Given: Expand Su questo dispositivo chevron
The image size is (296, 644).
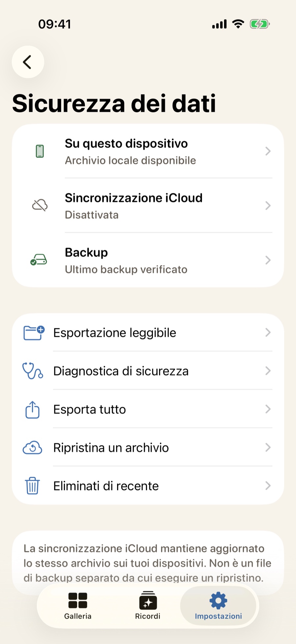Looking at the screenshot, I should click(268, 151).
